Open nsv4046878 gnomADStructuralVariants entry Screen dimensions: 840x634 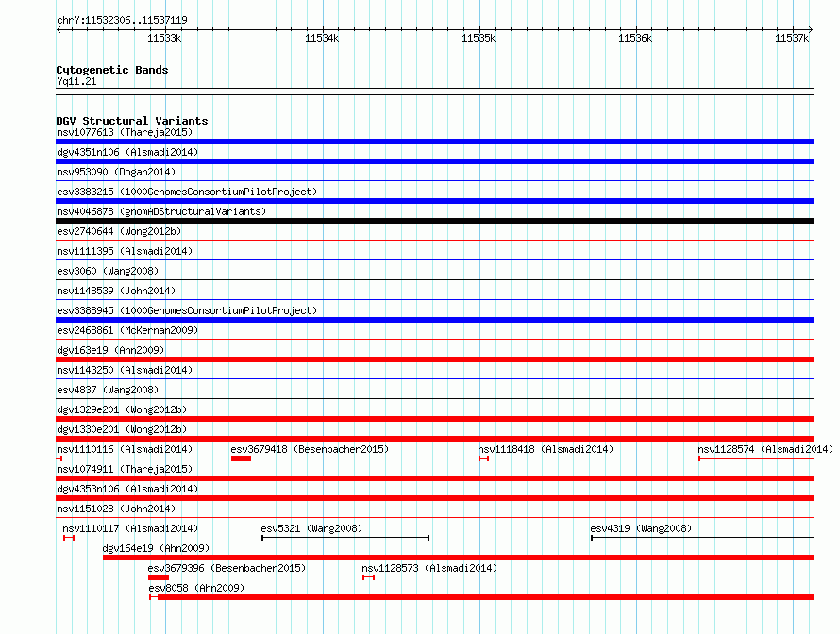pyautogui.click(x=161, y=211)
